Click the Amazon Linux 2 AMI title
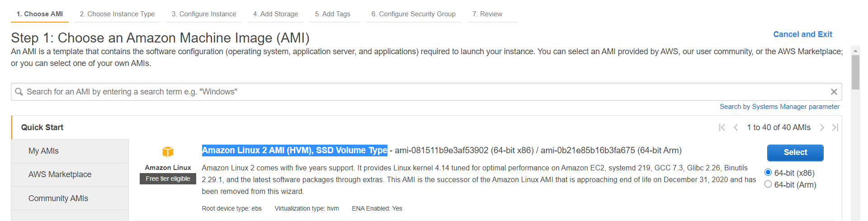Viewport: 868px width, 221px height. point(294,150)
